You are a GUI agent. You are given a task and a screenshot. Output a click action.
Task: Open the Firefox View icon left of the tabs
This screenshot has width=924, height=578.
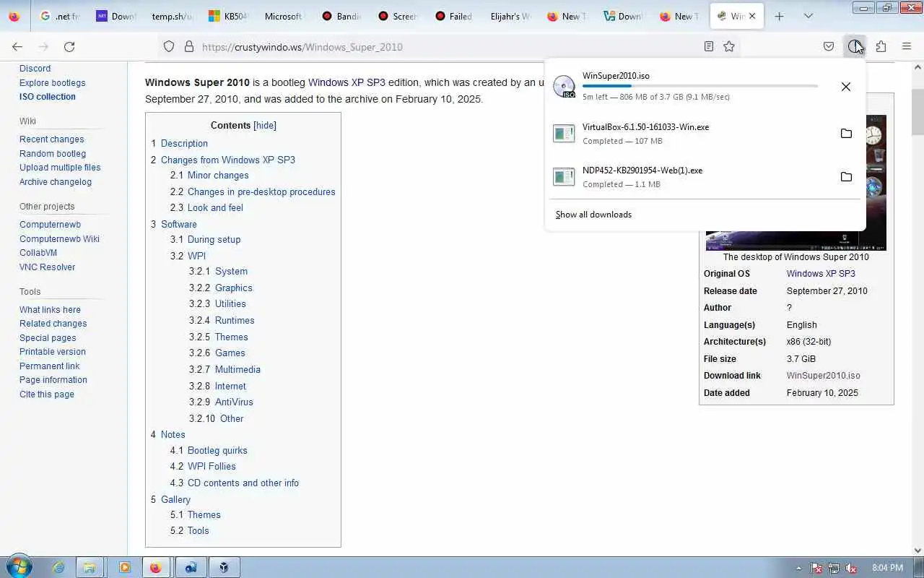click(x=14, y=16)
